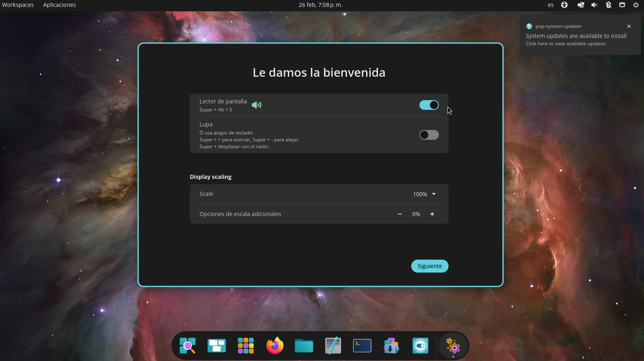The height and width of the screenshot is (361, 644).
Task: Click the Siguiente button
Action: tap(430, 266)
